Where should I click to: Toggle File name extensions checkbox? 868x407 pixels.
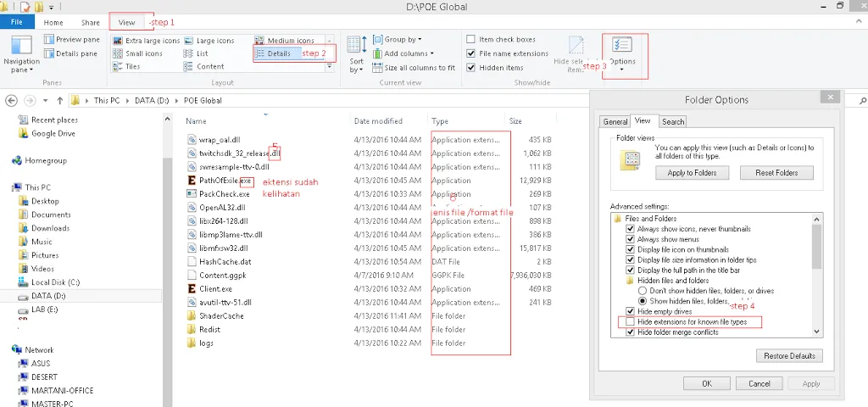470,53
